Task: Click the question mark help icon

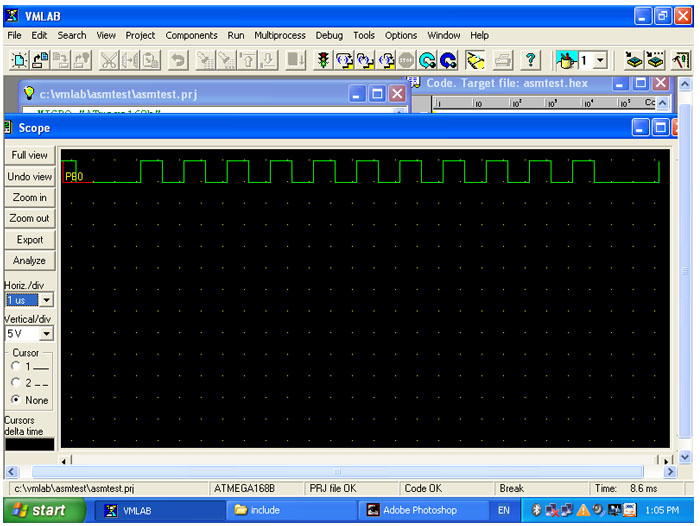Action: click(x=530, y=61)
